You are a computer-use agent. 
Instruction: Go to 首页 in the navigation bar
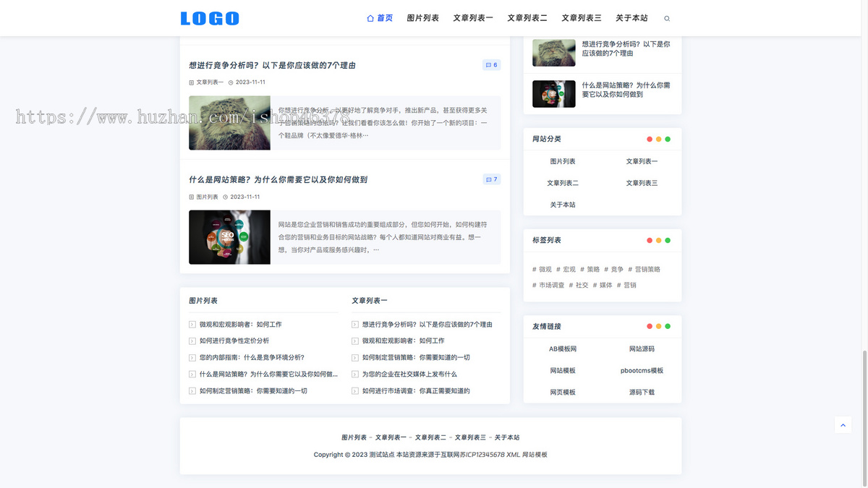pyautogui.click(x=380, y=18)
